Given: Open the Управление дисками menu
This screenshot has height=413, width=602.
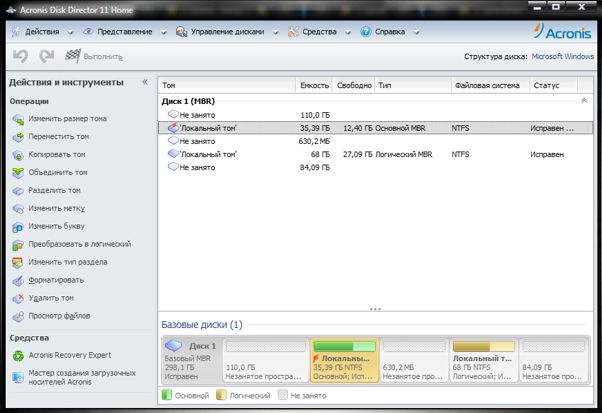Looking at the screenshot, I should (228, 32).
